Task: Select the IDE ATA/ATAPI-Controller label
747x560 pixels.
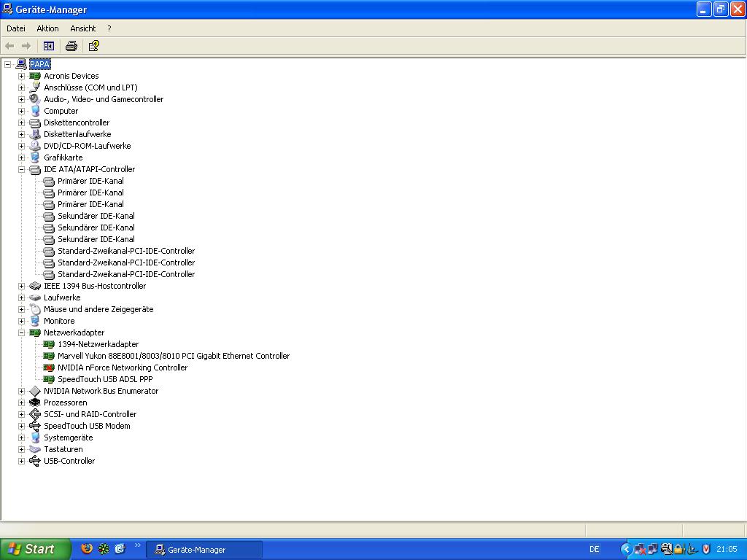Action: click(89, 169)
